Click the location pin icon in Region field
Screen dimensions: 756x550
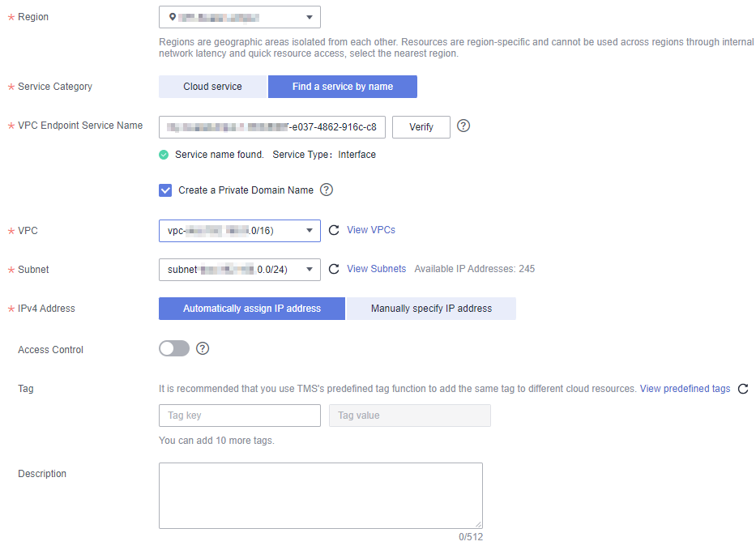(172, 17)
